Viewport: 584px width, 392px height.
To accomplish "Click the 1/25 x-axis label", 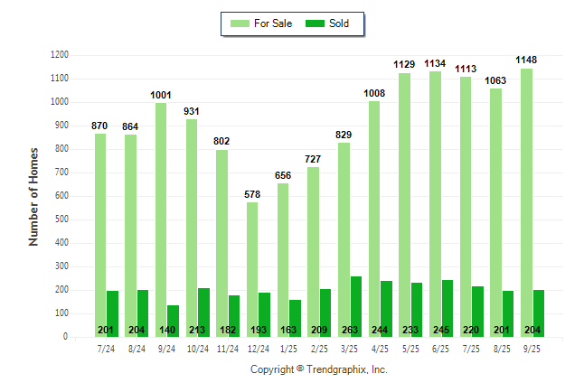I will click(x=288, y=348).
